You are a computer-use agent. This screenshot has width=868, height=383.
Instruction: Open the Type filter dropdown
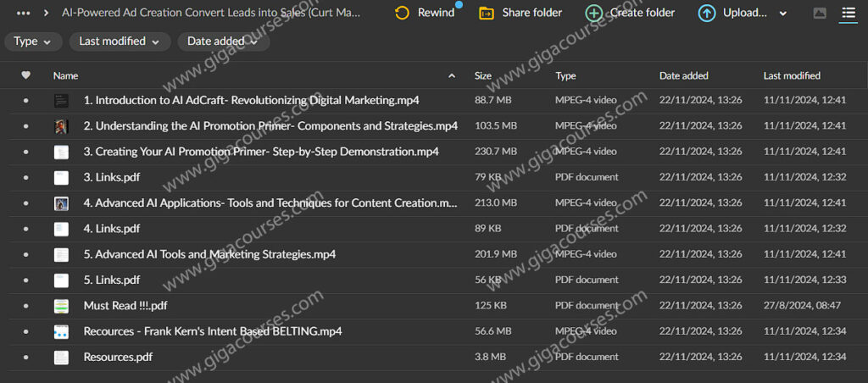point(33,42)
